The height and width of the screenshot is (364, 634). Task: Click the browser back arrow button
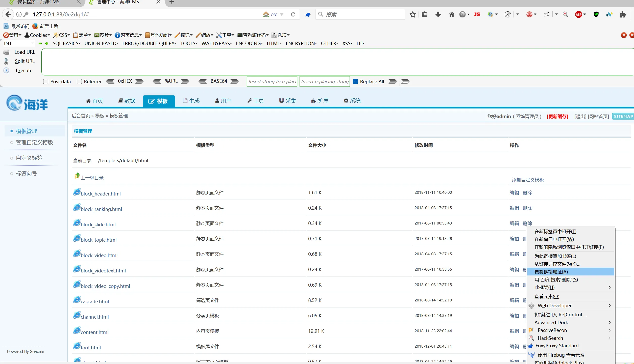point(8,14)
